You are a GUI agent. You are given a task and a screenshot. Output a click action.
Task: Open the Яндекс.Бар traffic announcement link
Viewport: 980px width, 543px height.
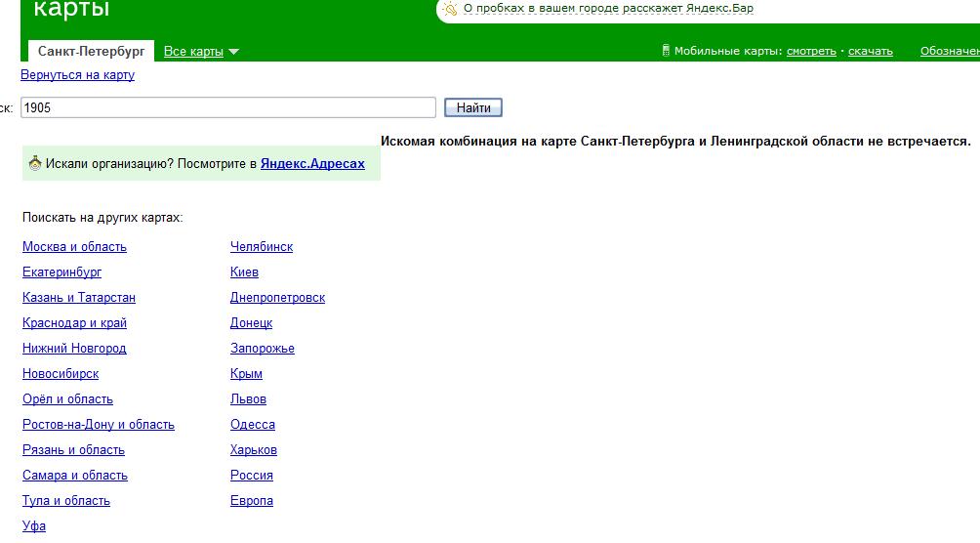608,9
